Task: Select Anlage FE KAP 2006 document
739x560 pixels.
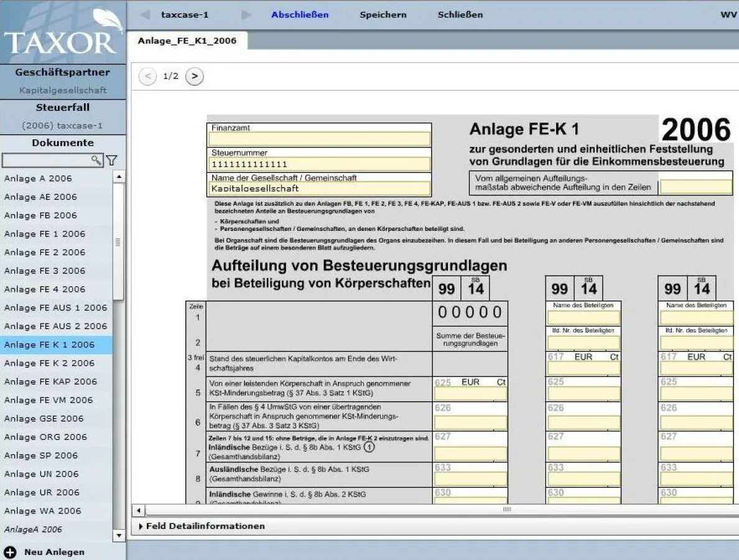Action: pos(50,381)
